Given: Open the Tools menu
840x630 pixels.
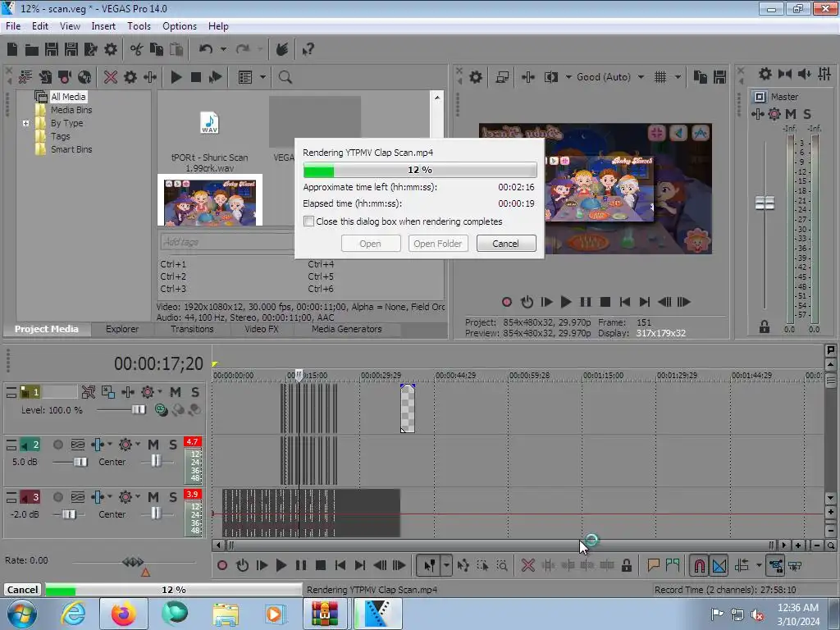Looking at the screenshot, I should (x=139, y=26).
